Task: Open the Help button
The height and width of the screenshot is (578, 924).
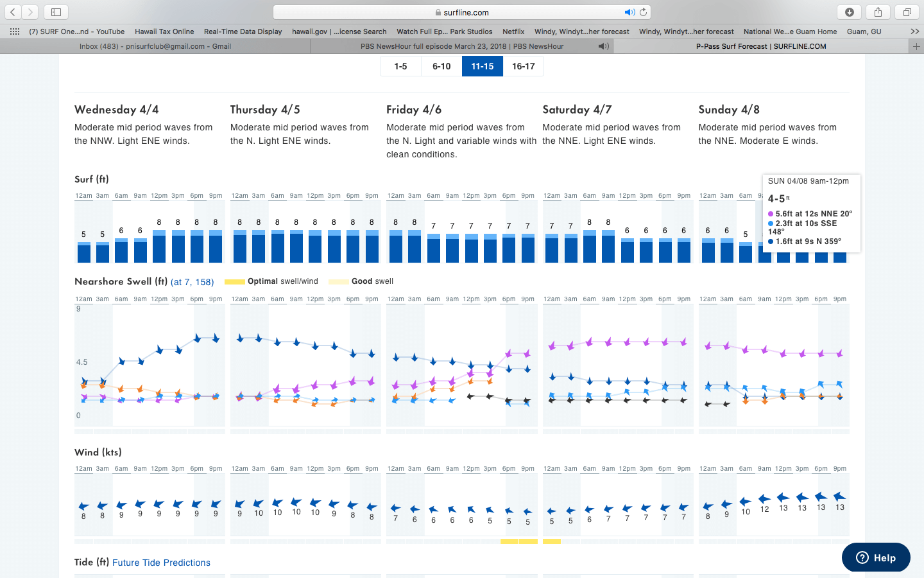Action: (x=876, y=557)
